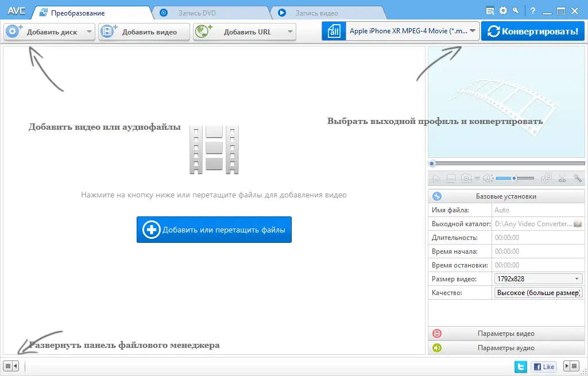Switch to the Запись DVD tab

[198, 12]
